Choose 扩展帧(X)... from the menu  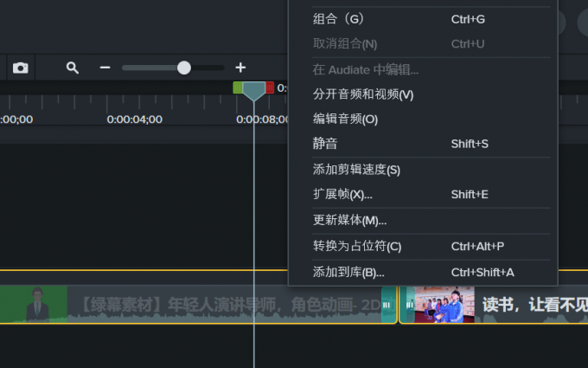(x=342, y=194)
